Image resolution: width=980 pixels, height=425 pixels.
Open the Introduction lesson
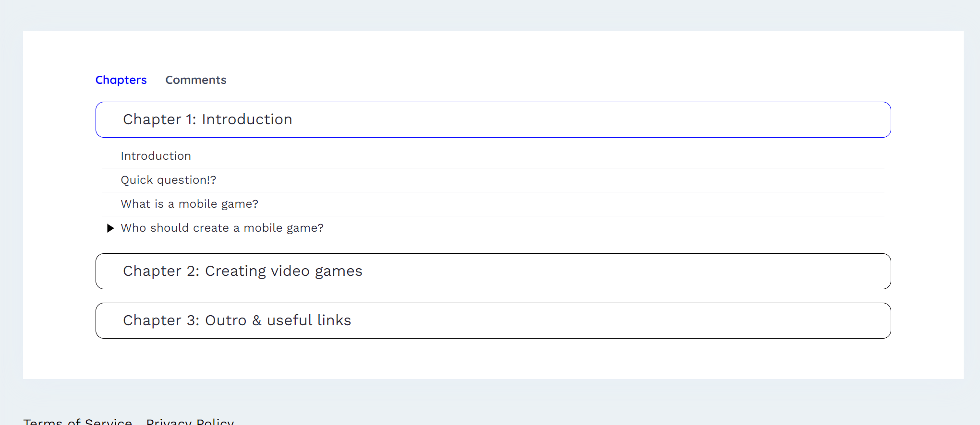click(156, 156)
